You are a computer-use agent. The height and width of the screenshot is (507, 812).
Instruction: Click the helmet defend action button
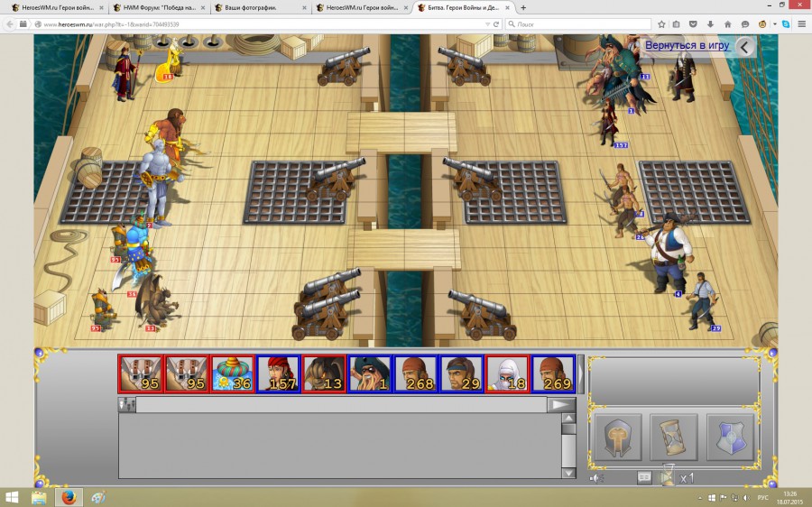pos(618,438)
